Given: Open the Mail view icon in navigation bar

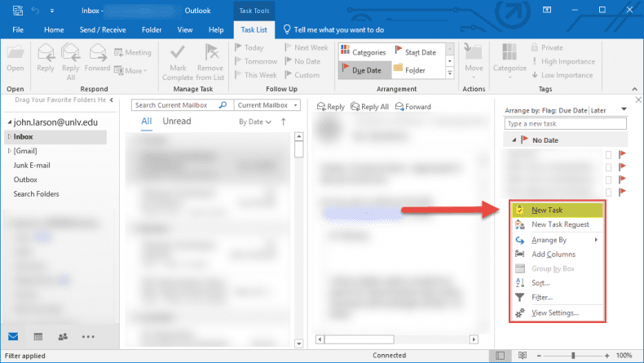Looking at the screenshot, I should [14, 336].
